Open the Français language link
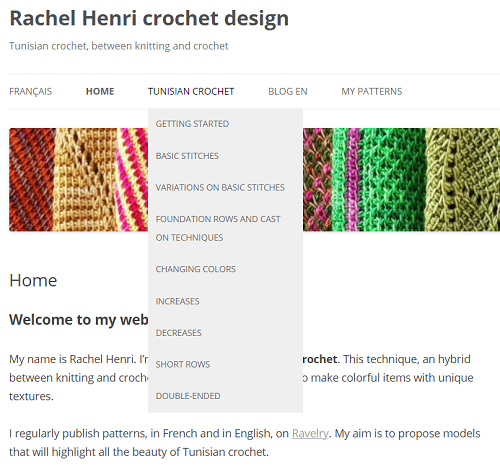Viewport: 500px width, 472px height. (30, 91)
